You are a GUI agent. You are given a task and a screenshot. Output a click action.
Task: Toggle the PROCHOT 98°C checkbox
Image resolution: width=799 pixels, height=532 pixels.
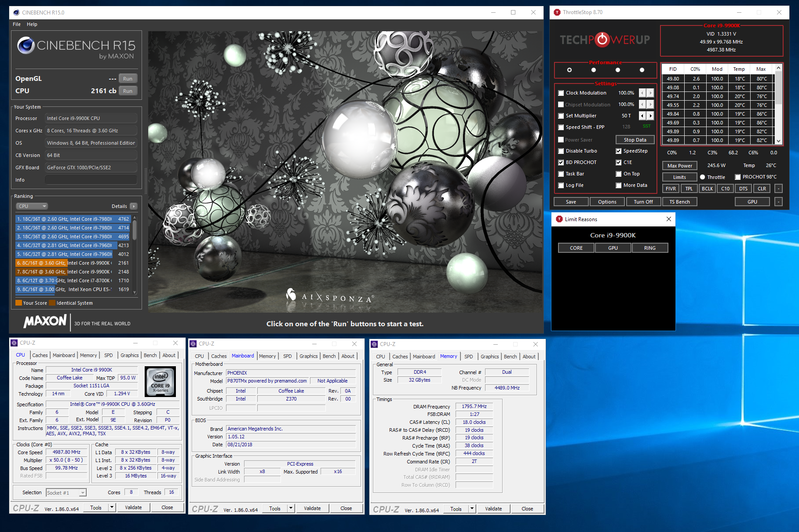[738, 177]
